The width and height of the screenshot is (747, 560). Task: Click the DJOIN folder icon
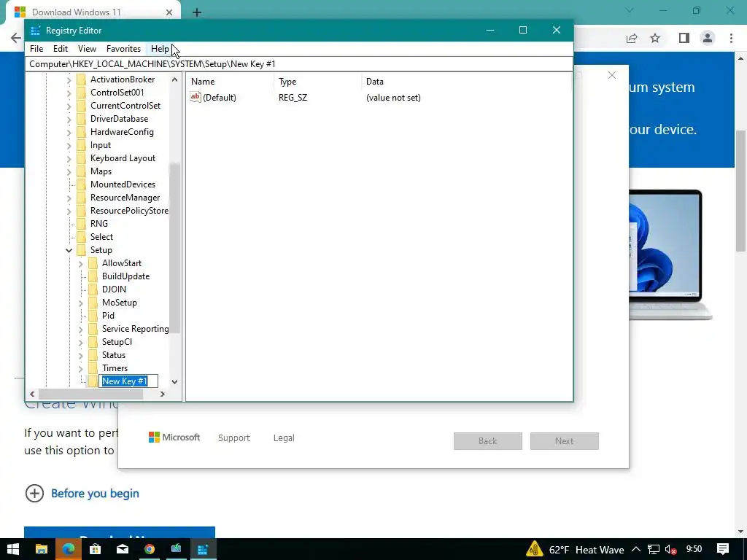tap(93, 289)
